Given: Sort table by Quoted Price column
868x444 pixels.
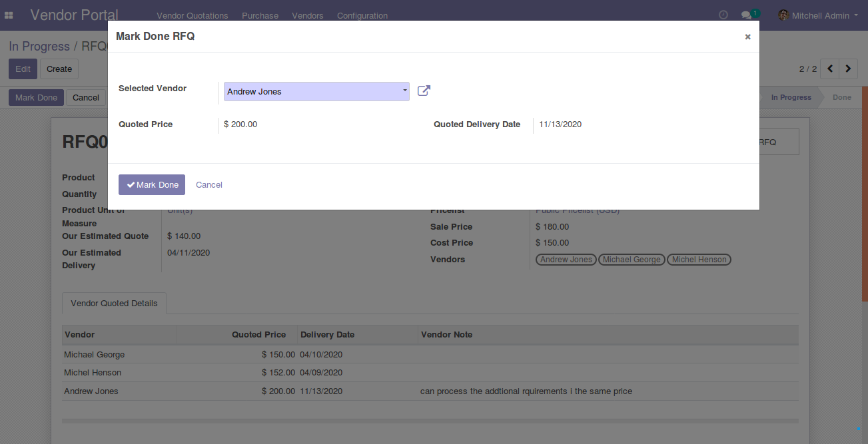Looking at the screenshot, I should tap(258, 335).
